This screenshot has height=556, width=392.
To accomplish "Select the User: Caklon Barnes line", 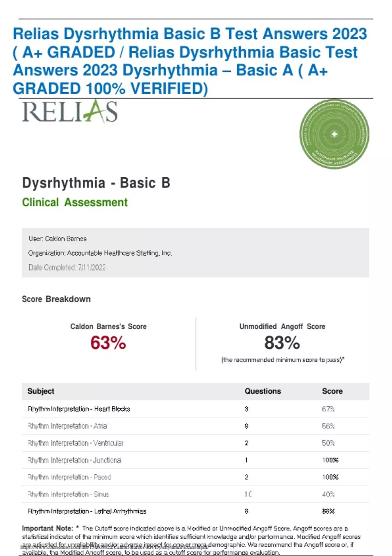I will (57, 239).
